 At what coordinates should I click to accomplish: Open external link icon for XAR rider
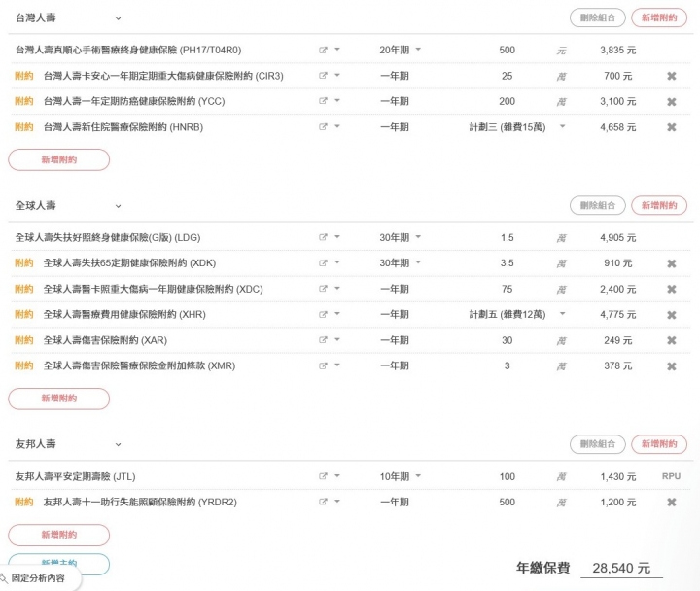coord(323,340)
